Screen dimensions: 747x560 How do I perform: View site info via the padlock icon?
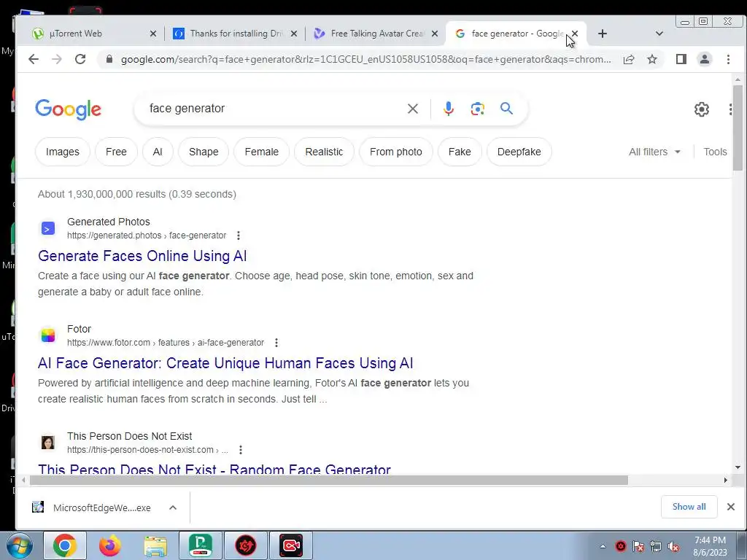pos(109,59)
